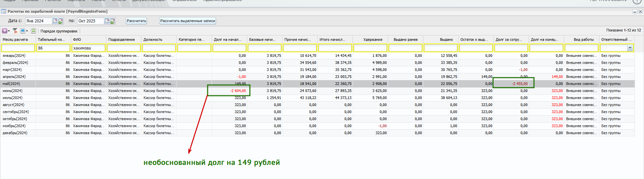Click the ФИО filter containing хакимова
The width and height of the screenshot is (644, 179).
coord(89,48)
